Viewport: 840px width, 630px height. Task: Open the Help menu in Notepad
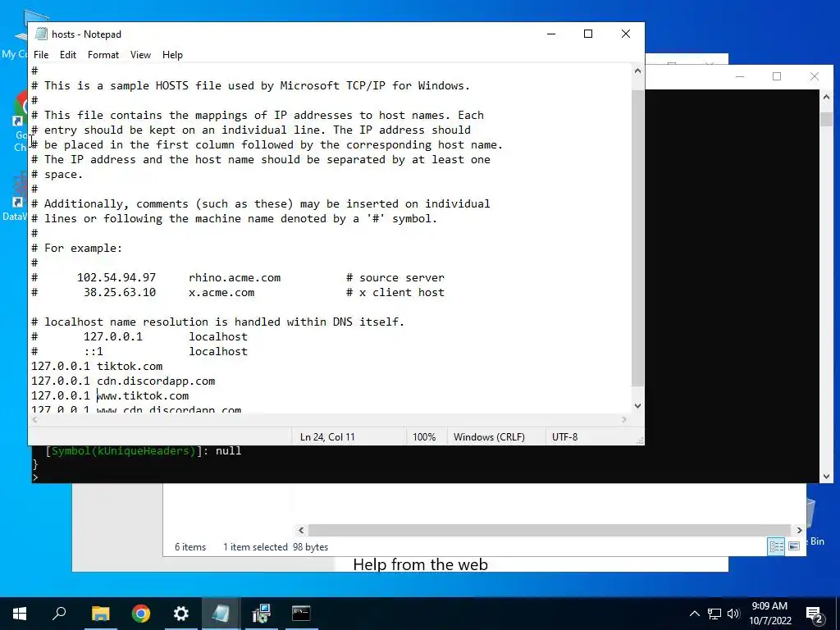click(172, 55)
